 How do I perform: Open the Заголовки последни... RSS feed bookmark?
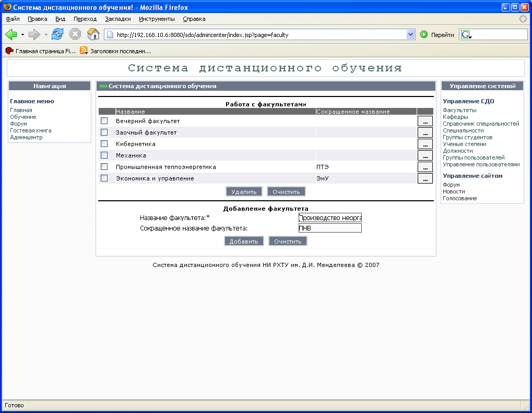(116, 51)
